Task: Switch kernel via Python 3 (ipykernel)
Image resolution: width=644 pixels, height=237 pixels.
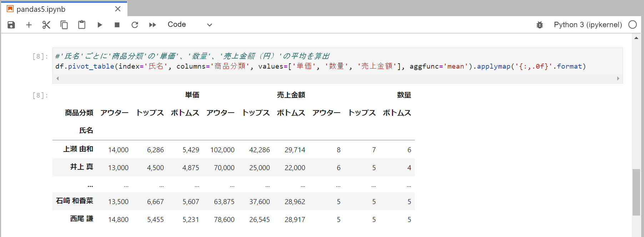Action: point(588,25)
